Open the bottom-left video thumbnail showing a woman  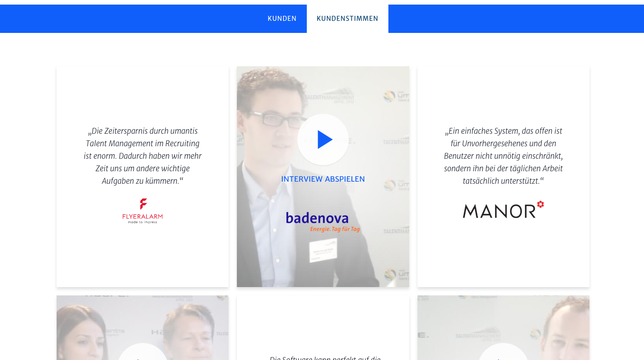coord(142,328)
